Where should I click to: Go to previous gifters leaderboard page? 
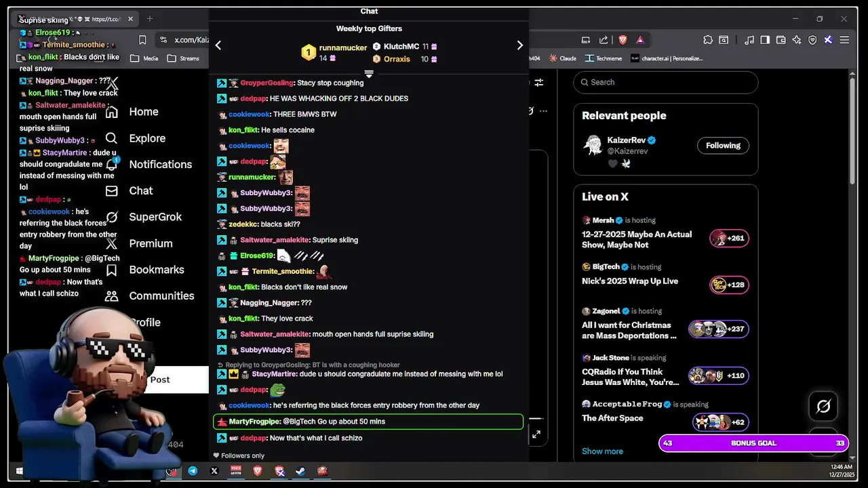click(218, 45)
